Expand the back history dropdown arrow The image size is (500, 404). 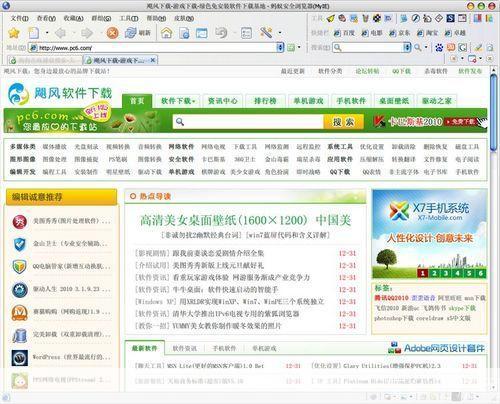click(x=73, y=33)
